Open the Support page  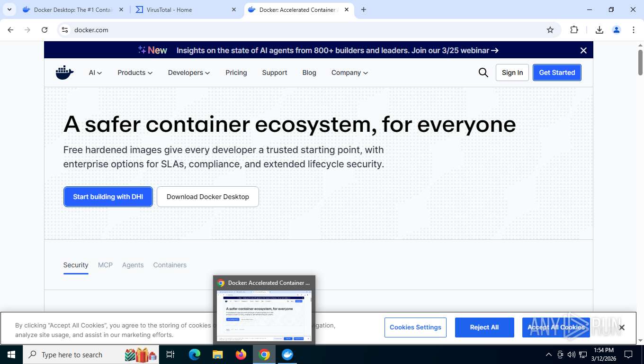click(x=275, y=73)
